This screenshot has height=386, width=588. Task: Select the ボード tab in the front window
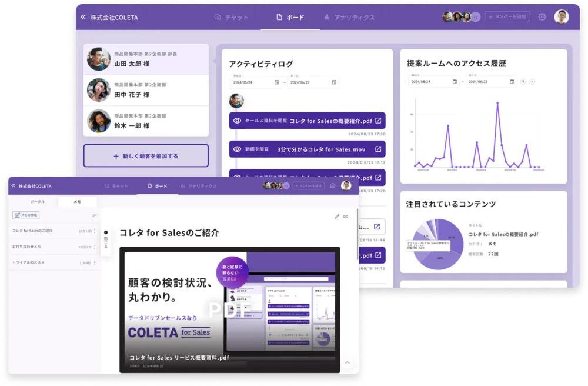pos(158,186)
